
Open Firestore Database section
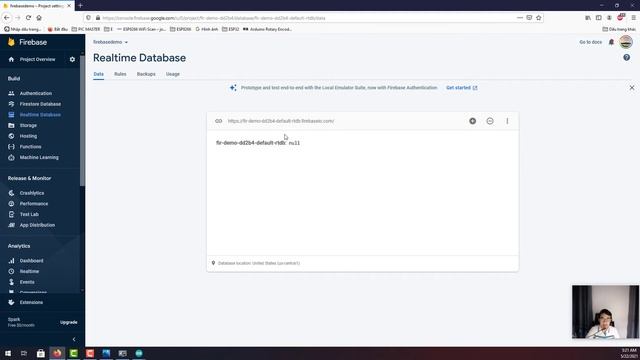point(40,104)
